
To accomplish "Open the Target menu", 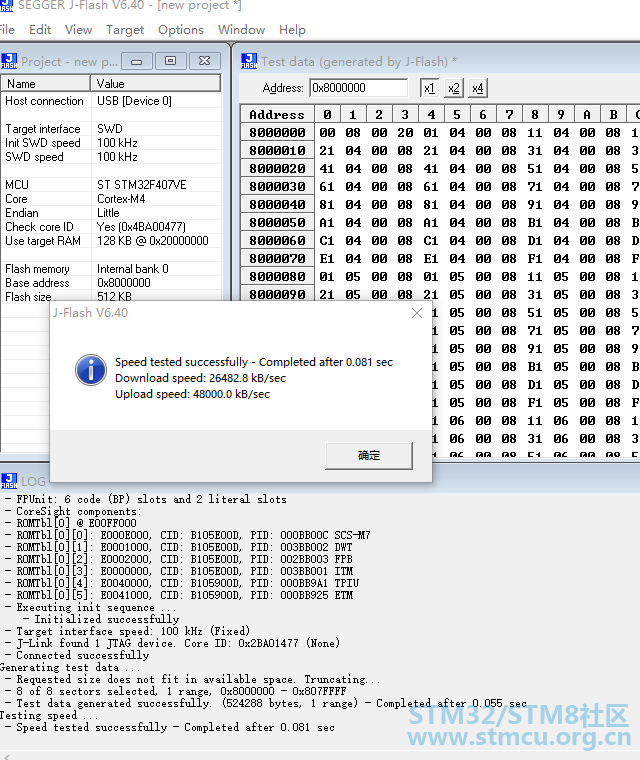I will point(125,30).
